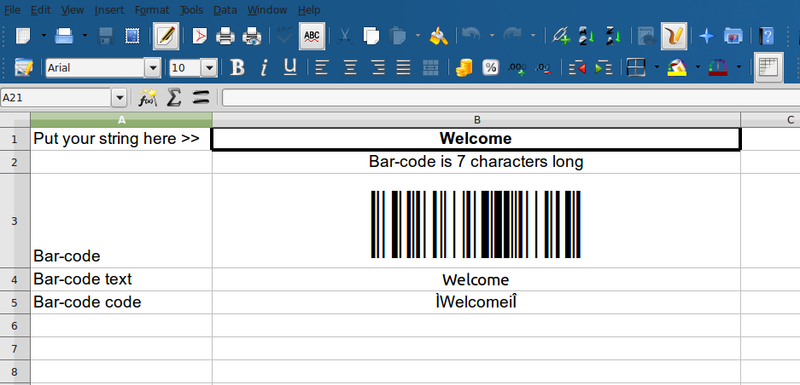Screen dimensions: 800x385
Task: Toggle Italic formatting
Action: 264,68
